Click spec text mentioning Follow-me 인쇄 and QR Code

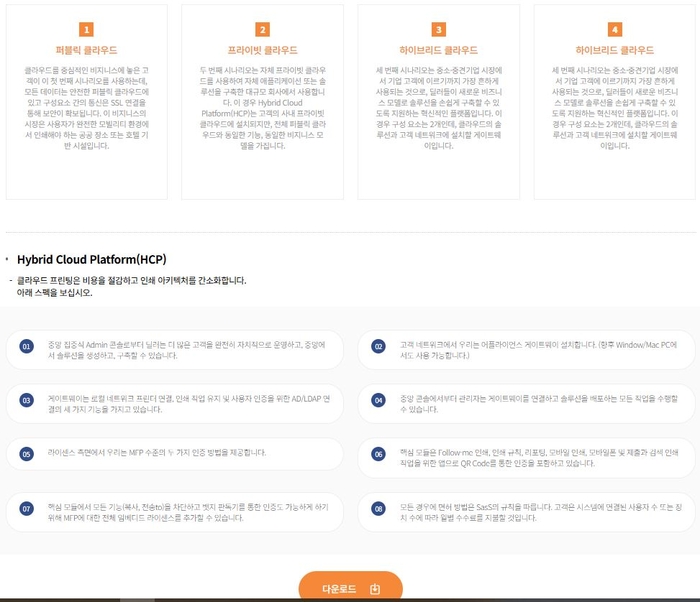click(x=539, y=458)
